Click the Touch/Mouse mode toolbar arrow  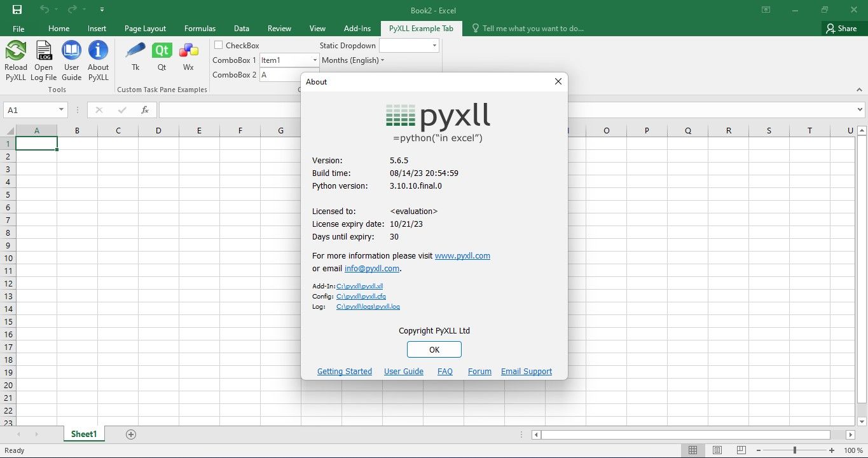pos(102,10)
